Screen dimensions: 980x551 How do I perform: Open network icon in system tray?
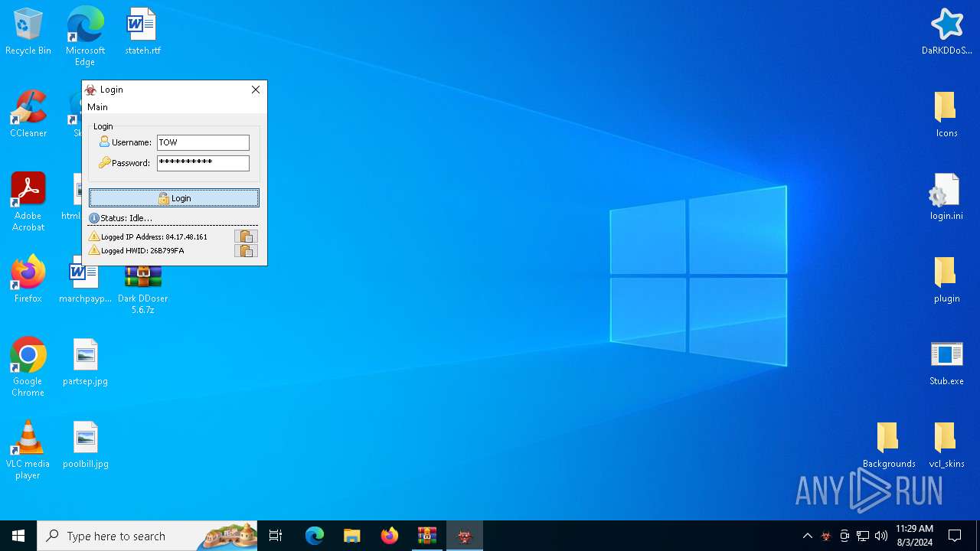pyautogui.click(x=863, y=536)
